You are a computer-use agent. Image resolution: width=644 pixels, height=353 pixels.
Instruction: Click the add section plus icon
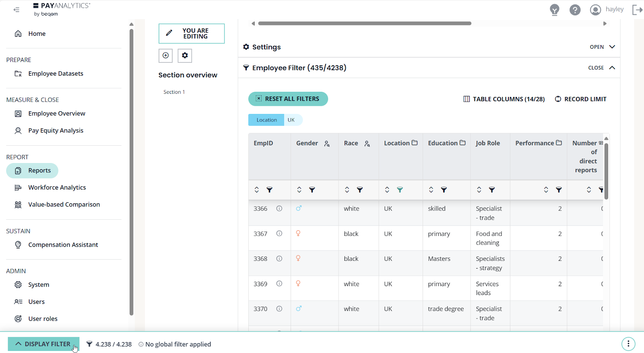[x=165, y=56]
